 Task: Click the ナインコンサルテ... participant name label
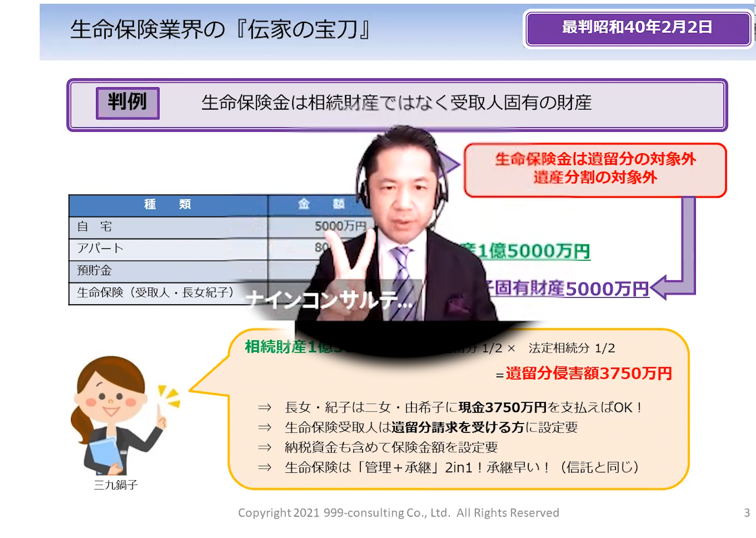point(329,301)
